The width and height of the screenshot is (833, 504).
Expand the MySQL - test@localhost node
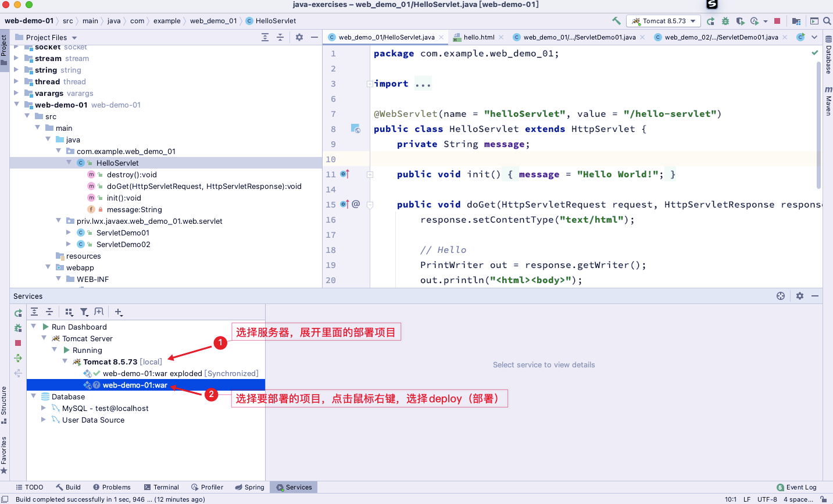coord(44,408)
